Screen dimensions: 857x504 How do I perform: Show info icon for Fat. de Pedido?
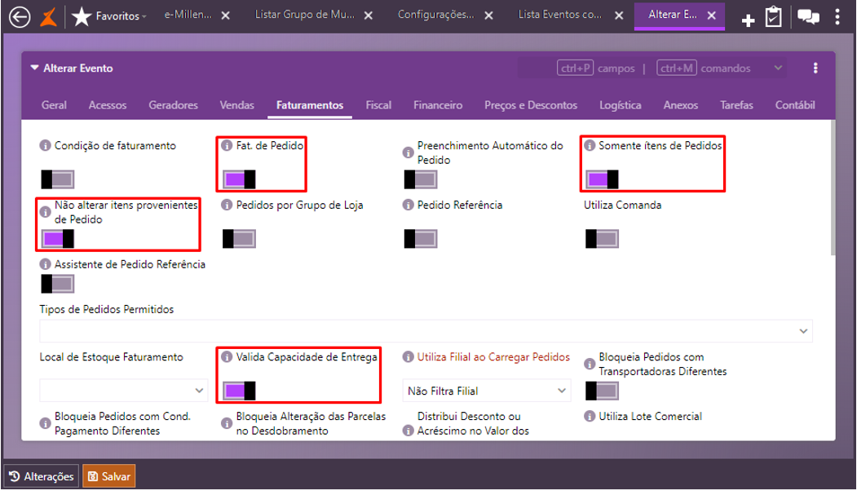pos(227,145)
